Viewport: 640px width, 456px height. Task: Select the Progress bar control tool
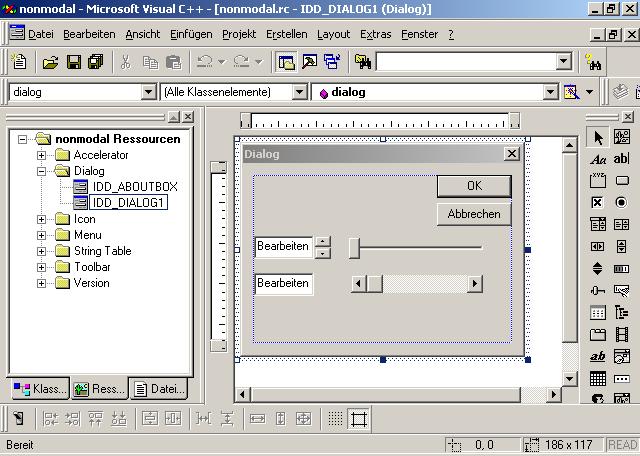click(622, 268)
